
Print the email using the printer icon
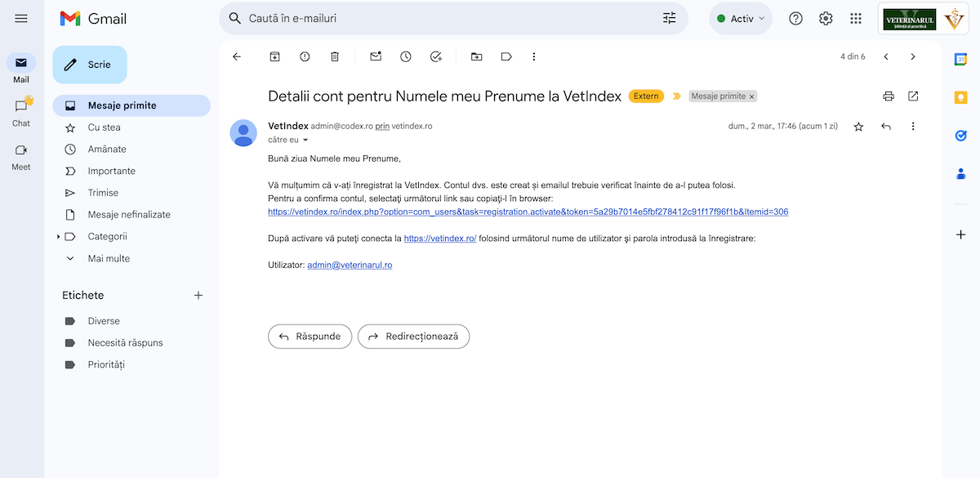pyautogui.click(x=889, y=96)
